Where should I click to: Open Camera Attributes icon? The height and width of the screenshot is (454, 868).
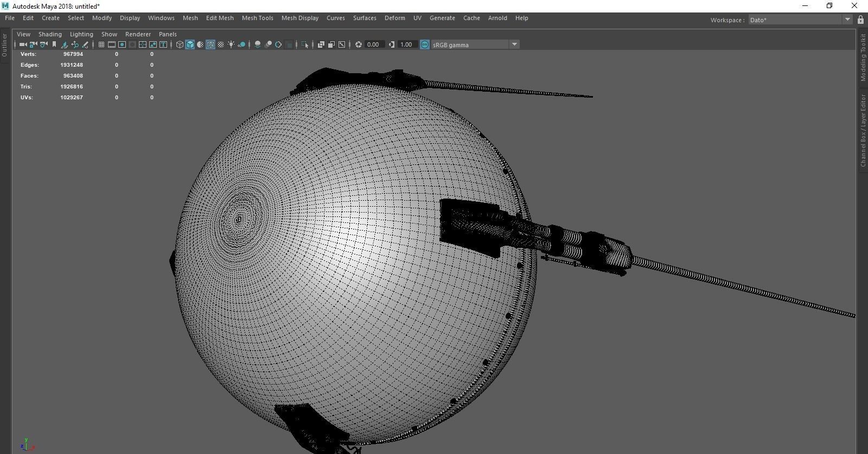point(43,44)
